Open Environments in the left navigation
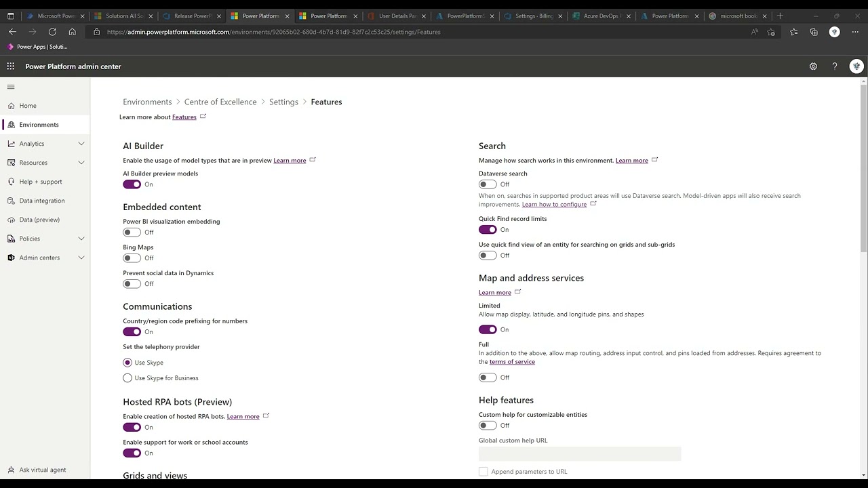Viewport: 868px width, 488px height. click(x=45, y=125)
